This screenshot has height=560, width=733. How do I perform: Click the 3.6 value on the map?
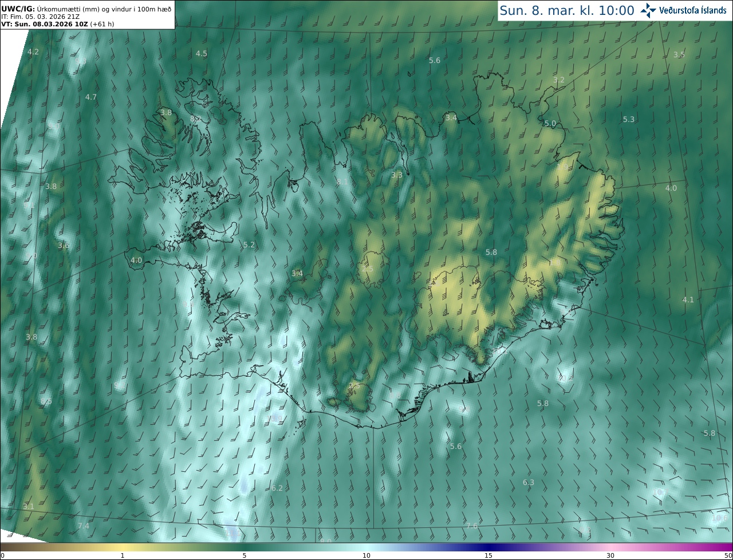tap(64, 246)
